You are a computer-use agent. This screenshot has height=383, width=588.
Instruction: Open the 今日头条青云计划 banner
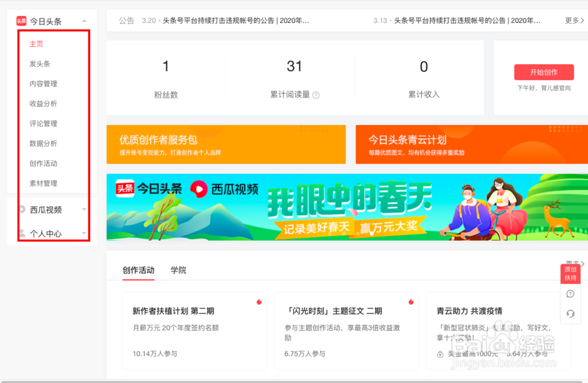point(472,145)
